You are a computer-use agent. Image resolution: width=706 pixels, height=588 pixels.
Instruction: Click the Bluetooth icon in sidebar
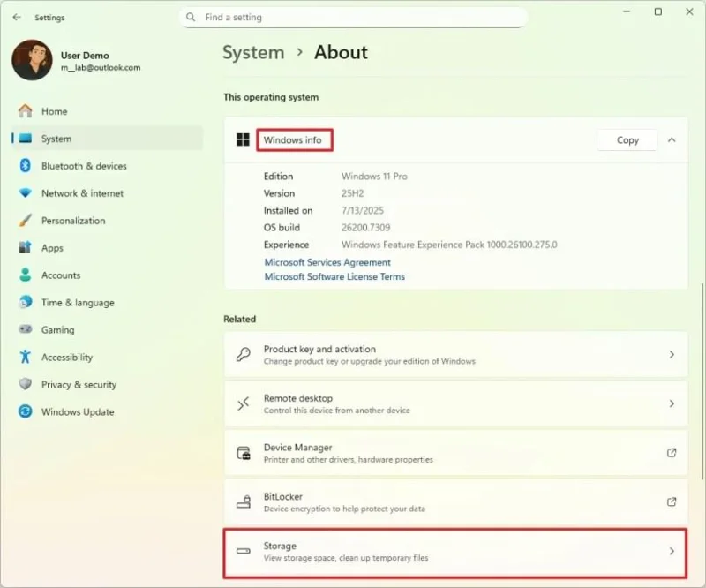(26, 165)
